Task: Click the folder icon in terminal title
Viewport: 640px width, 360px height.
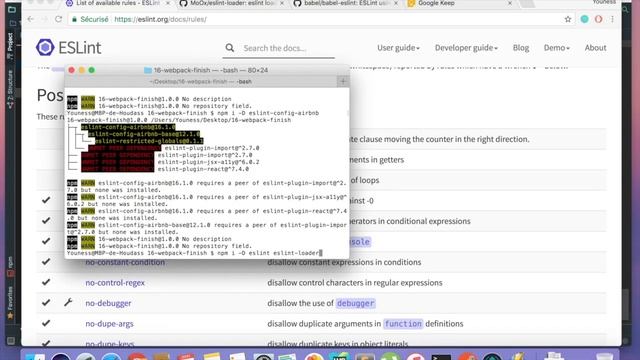Action: (x=148, y=70)
